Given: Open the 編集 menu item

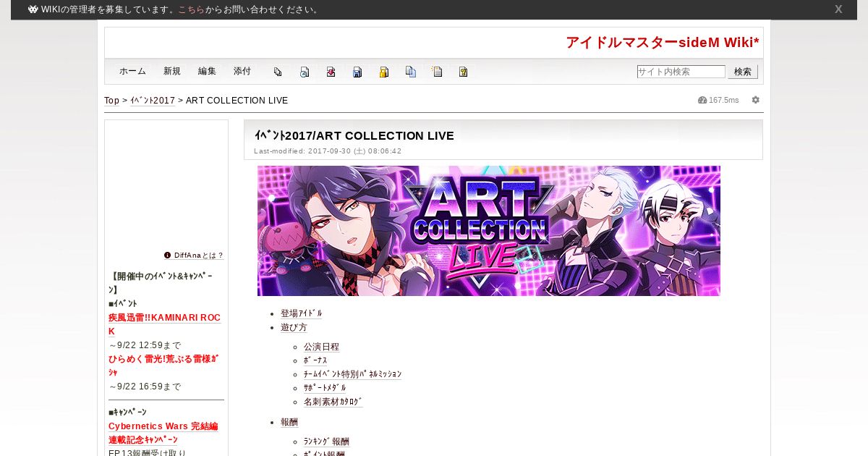Looking at the screenshot, I should point(207,72).
